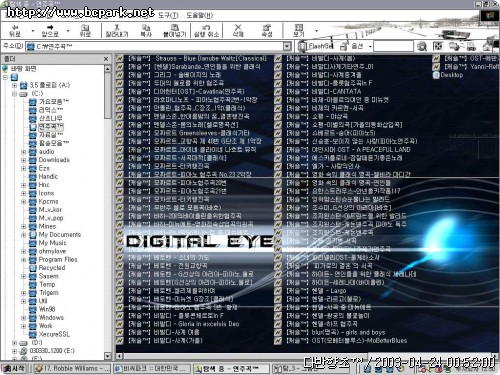Select the XecureSSL folder
This screenshot has height=375, width=500.
click(54, 334)
